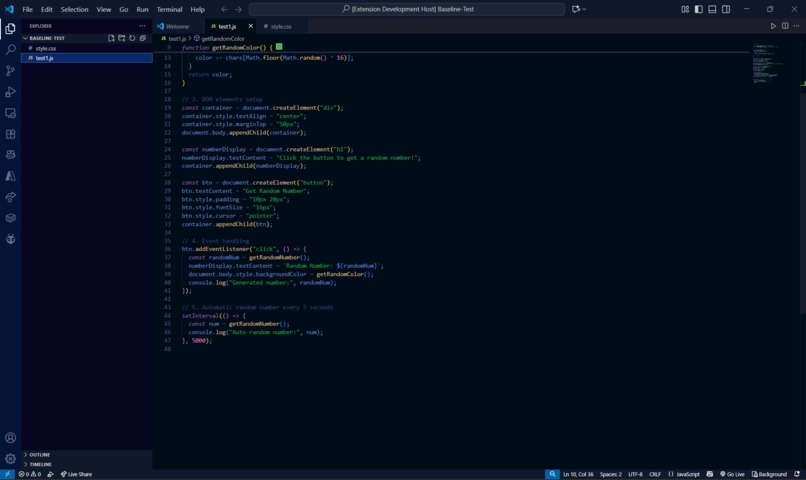Click the command center search box
The width and height of the screenshot is (806, 480).
[x=407, y=9]
